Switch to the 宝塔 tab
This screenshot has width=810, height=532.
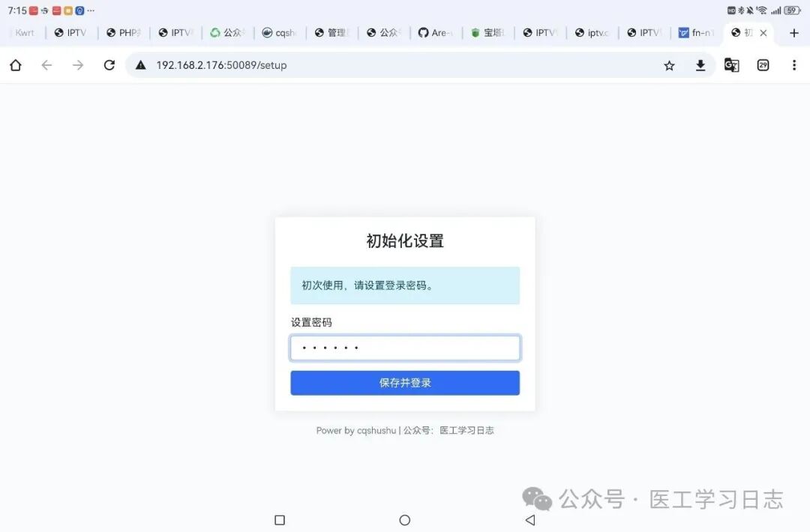pos(488,33)
